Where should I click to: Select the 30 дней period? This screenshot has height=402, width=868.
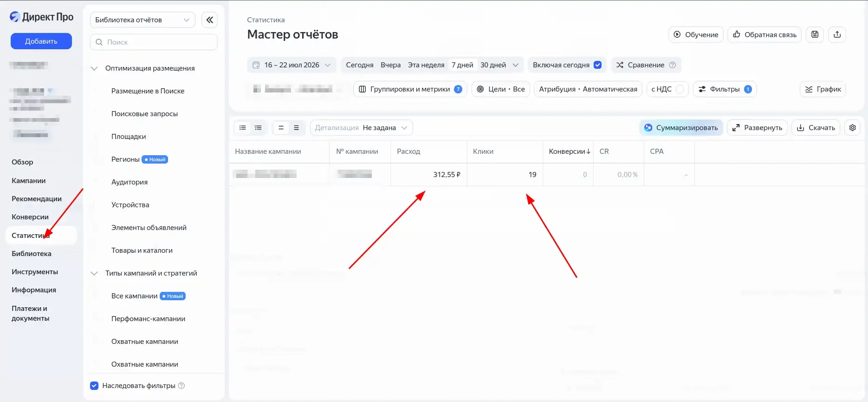click(493, 65)
